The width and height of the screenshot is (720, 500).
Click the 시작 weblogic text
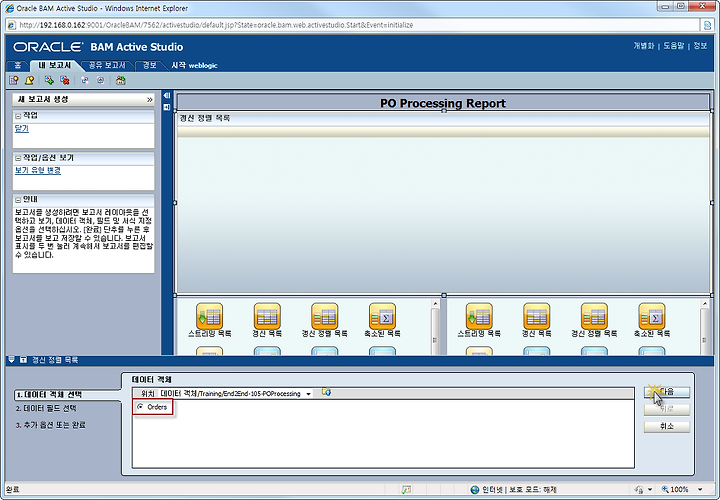click(194, 66)
